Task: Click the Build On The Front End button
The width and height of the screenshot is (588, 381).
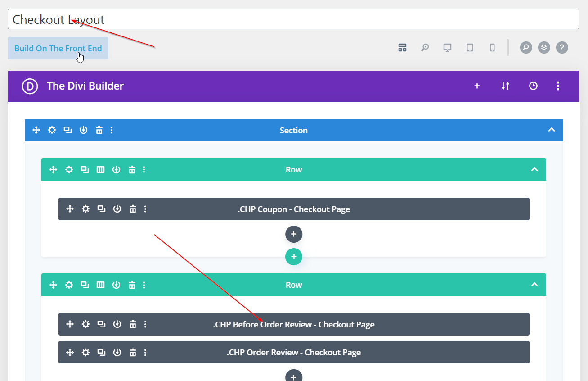Action: click(x=58, y=48)
